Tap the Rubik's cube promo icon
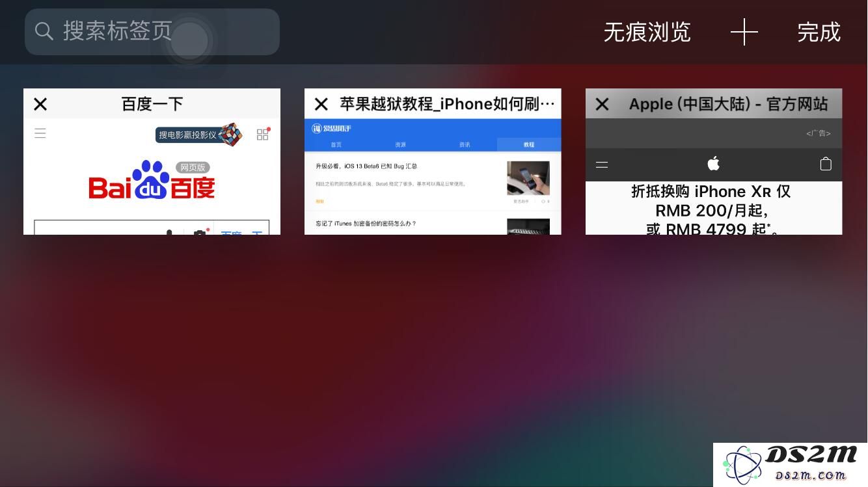 click(x=230, y=135)
